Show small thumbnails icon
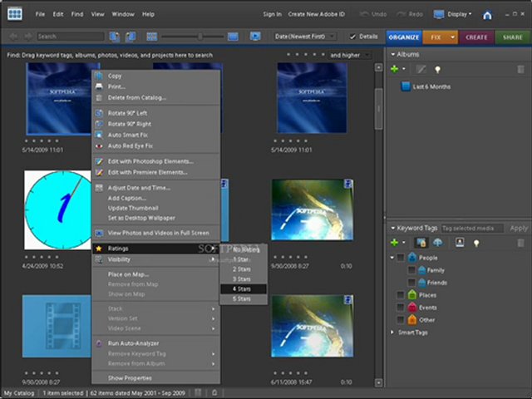This screenshot has height=399, width=532. tap(151, 37)
